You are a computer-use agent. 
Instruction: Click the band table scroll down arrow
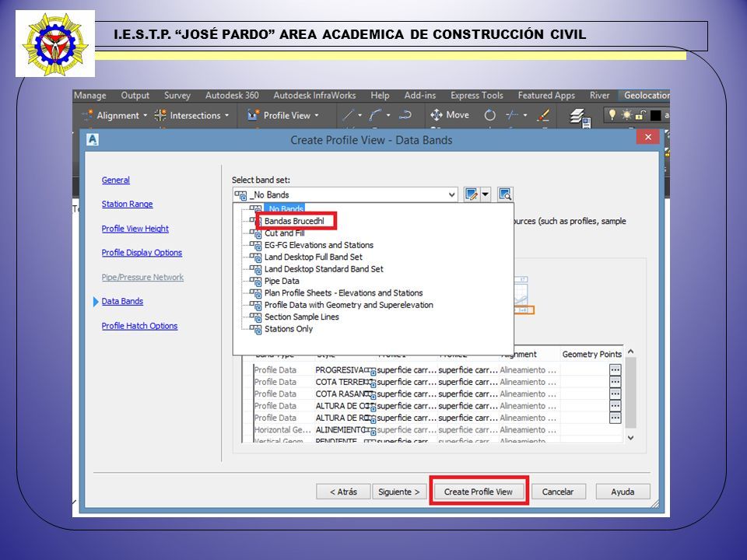coord(631,438)
